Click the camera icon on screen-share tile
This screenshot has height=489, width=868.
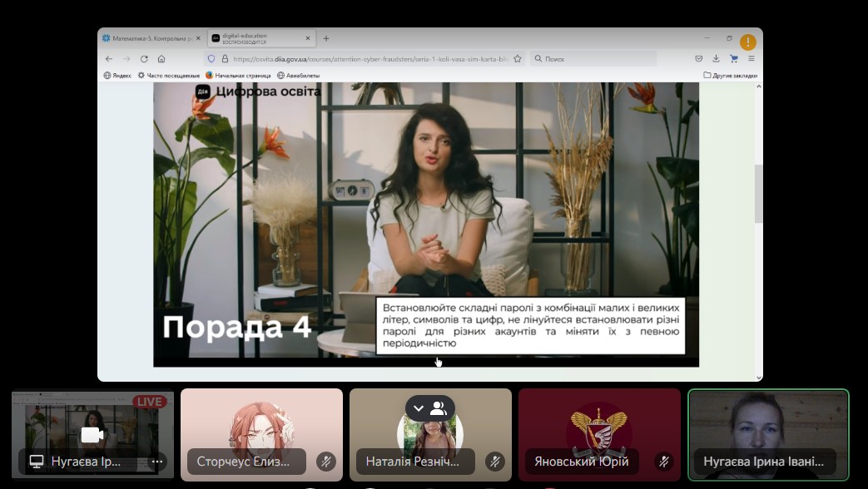click(92, 435)
